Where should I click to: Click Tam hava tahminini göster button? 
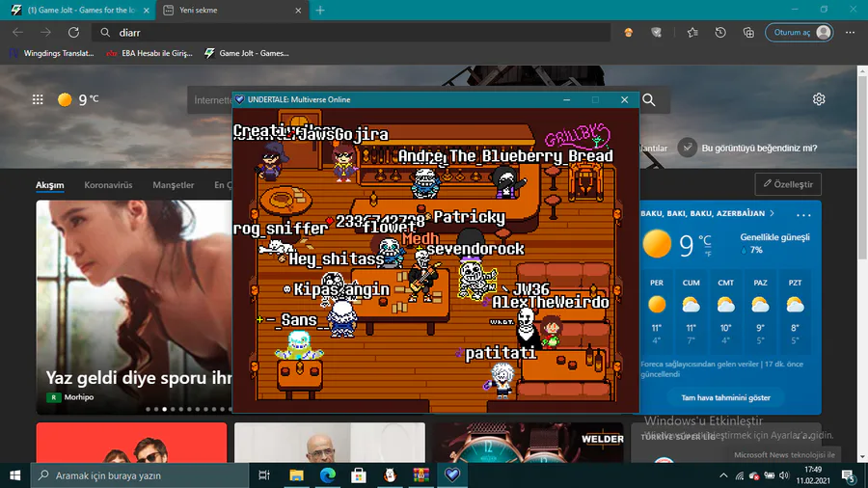725,397
